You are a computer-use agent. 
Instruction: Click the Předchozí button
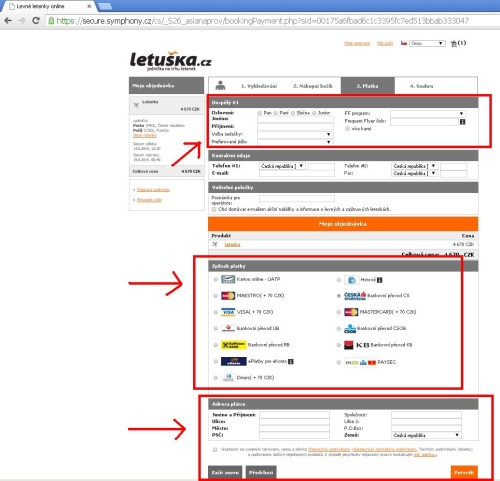pyautogui.click(x=261, y=472)
